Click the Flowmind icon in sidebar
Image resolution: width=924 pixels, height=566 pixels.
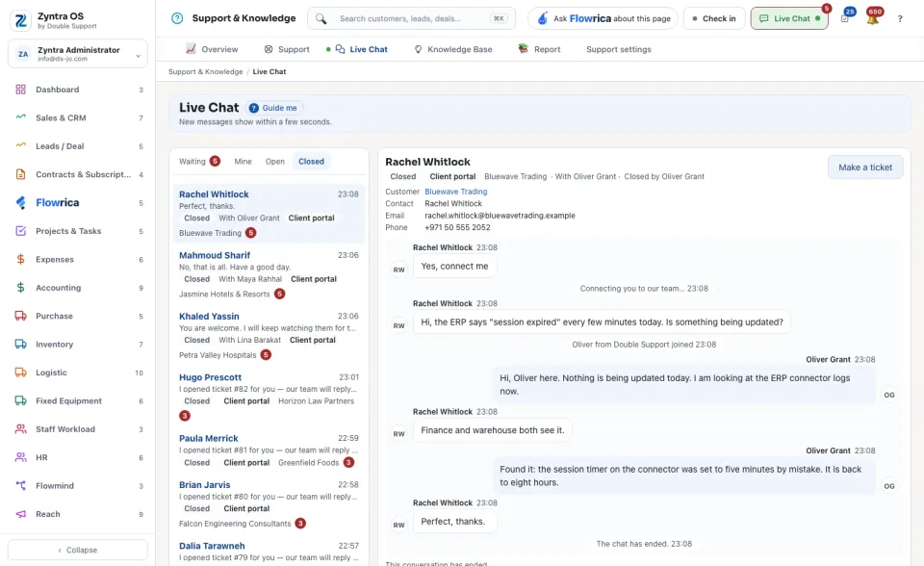[20, 486]
